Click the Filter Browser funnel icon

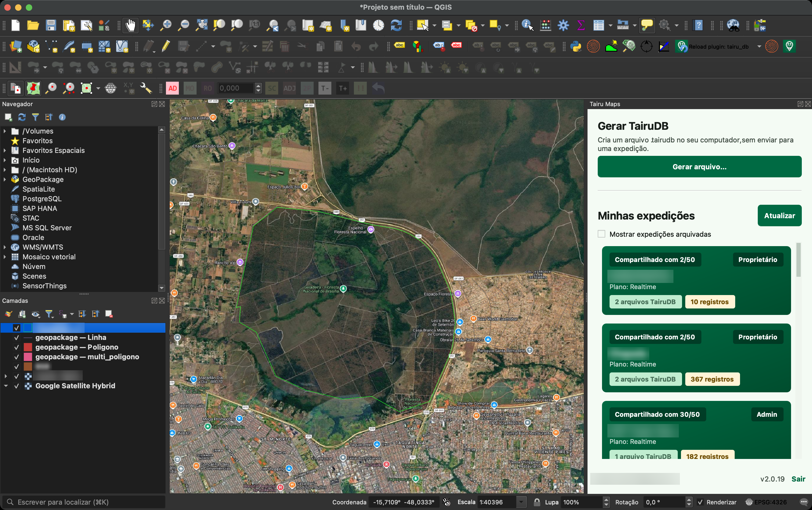click(x=35, y=117)
